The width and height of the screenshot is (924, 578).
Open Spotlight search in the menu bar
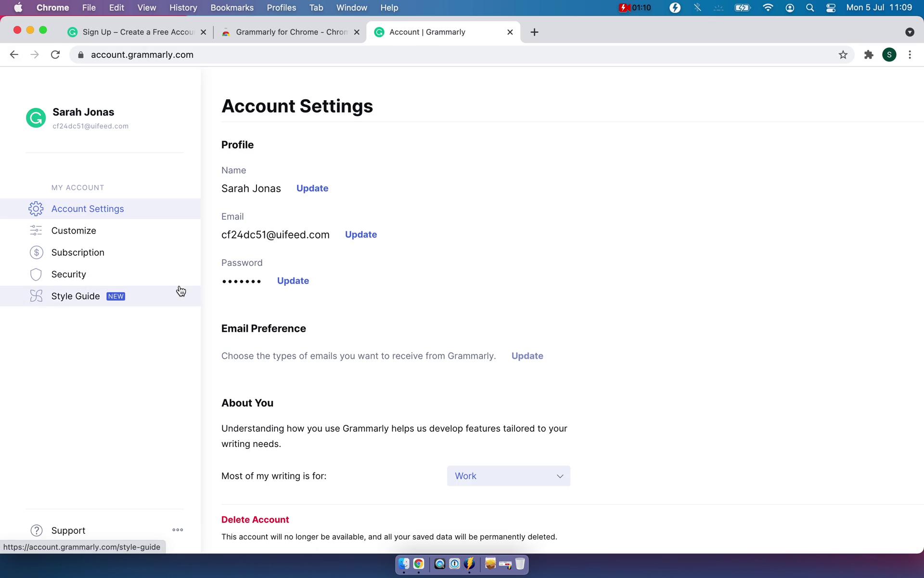(810, 8)
